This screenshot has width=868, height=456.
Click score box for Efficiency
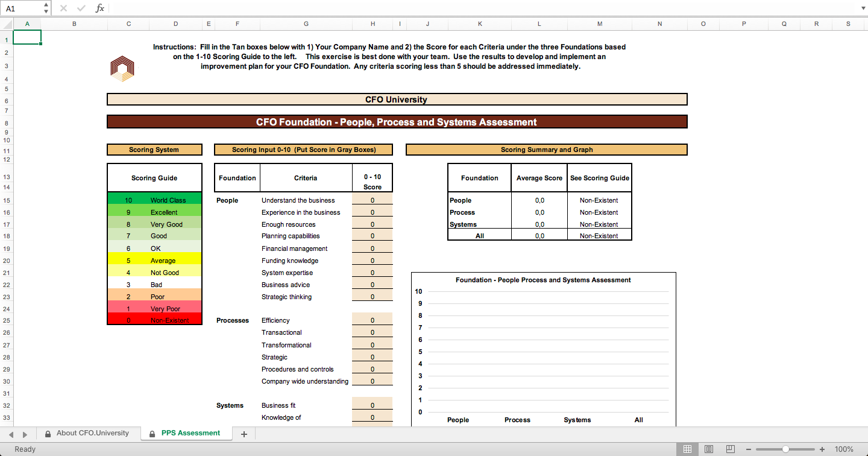[x=373, y=320]
